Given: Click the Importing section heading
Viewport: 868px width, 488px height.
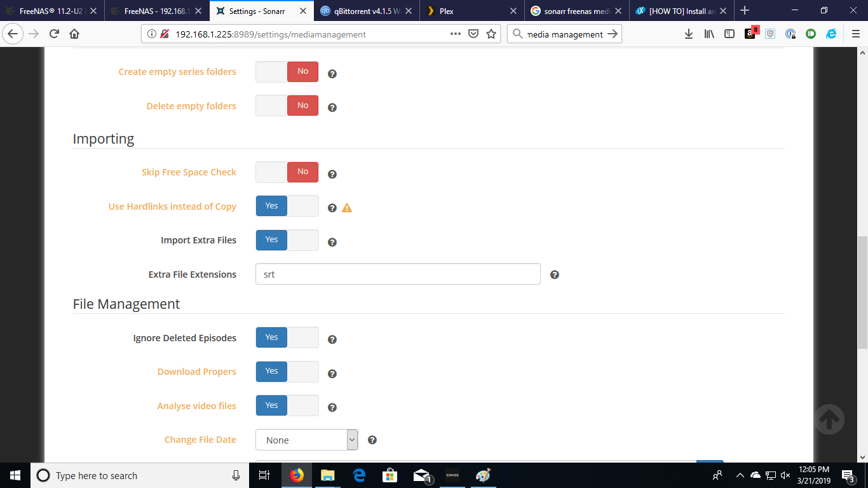Looking at the screenshot, I should pos(104,139).
